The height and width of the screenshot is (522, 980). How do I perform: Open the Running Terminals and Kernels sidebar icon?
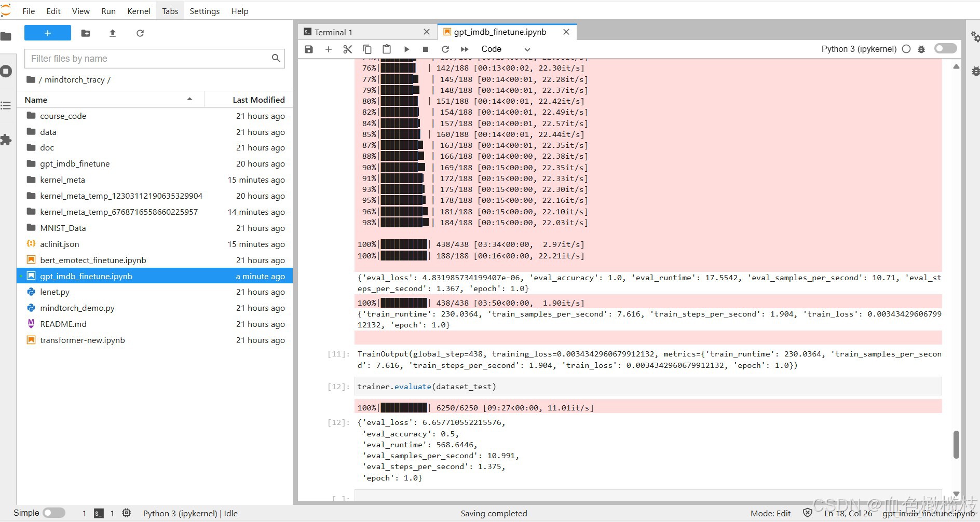pyautogui.click(x=6, y=71)
